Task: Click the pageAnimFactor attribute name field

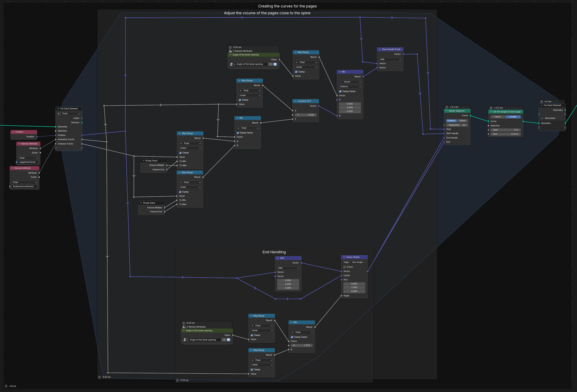Action: pos(28,162)
